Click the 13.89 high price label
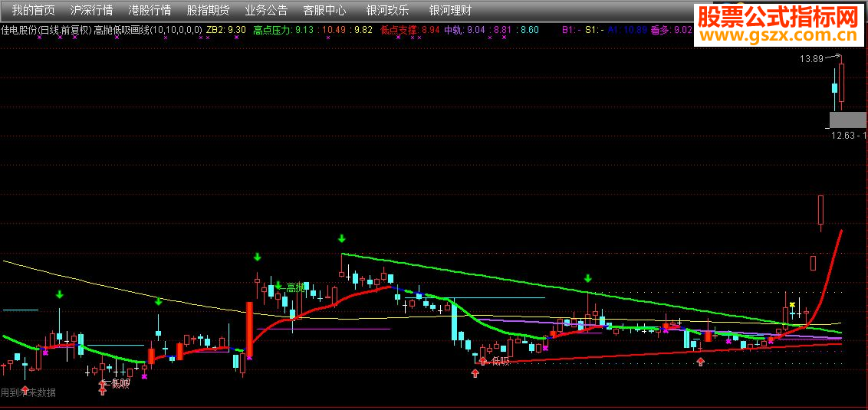This screenshot has width=868, height=410. click(x=811, y=59)
